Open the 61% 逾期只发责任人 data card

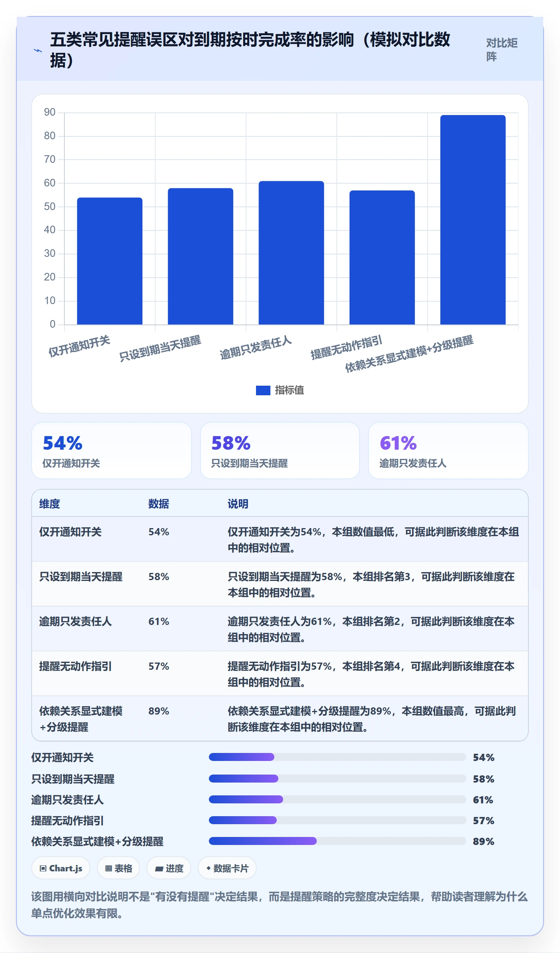448,450
